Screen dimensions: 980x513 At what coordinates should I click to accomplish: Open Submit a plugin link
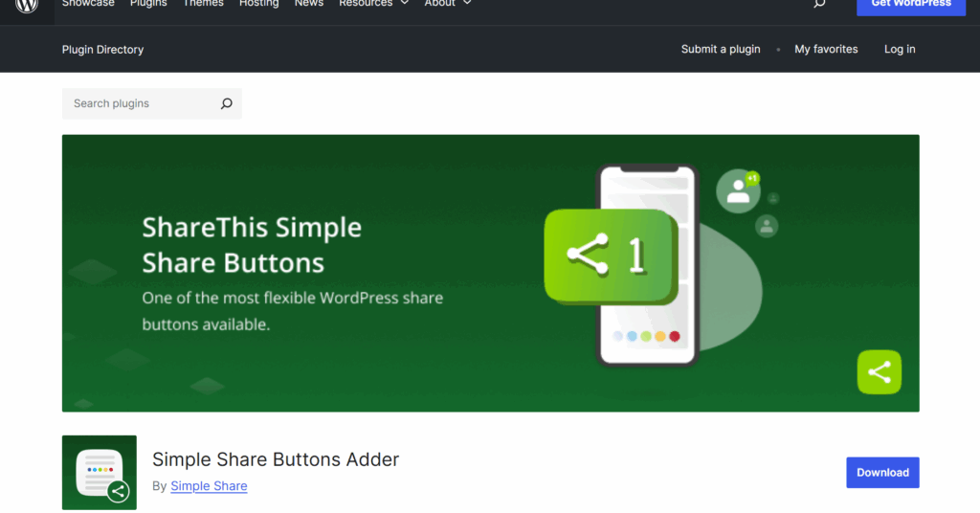pyautogui.click(x=721, y=49)
